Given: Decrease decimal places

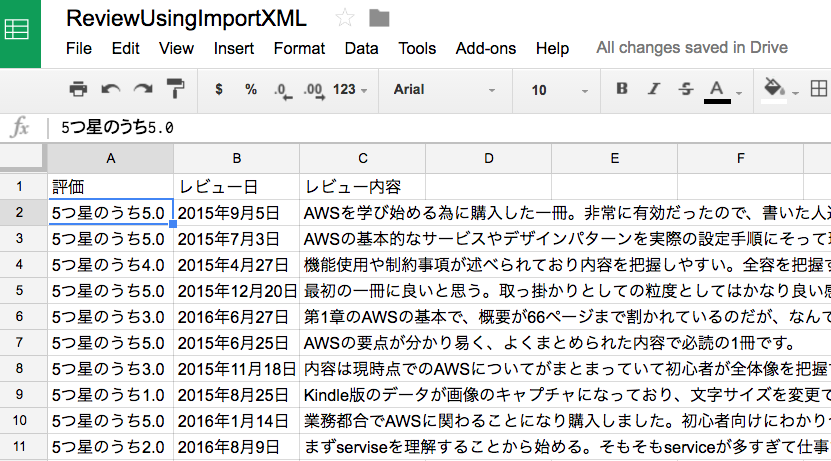Looking at the screenshot, I should 282,91.
